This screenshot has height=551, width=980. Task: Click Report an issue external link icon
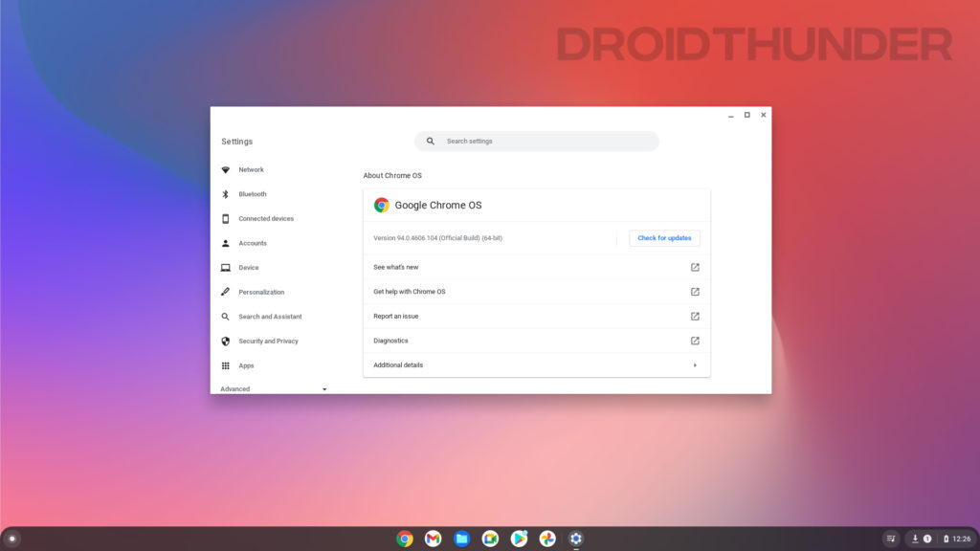[695, 316]
